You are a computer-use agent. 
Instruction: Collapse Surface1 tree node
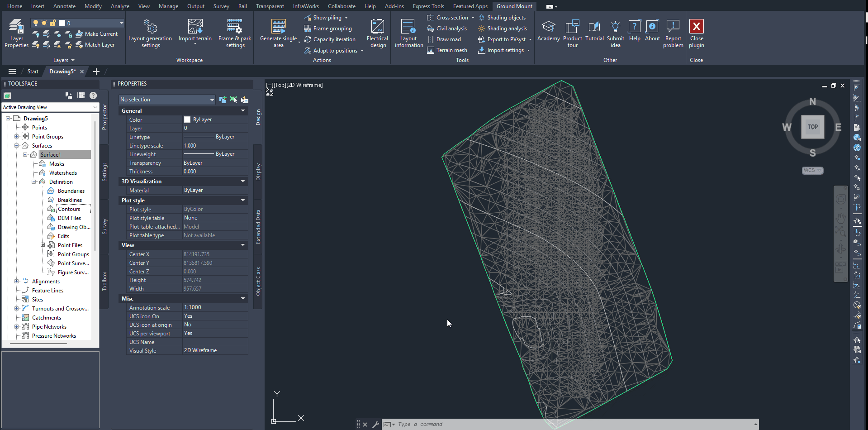(x=25, y=155)
